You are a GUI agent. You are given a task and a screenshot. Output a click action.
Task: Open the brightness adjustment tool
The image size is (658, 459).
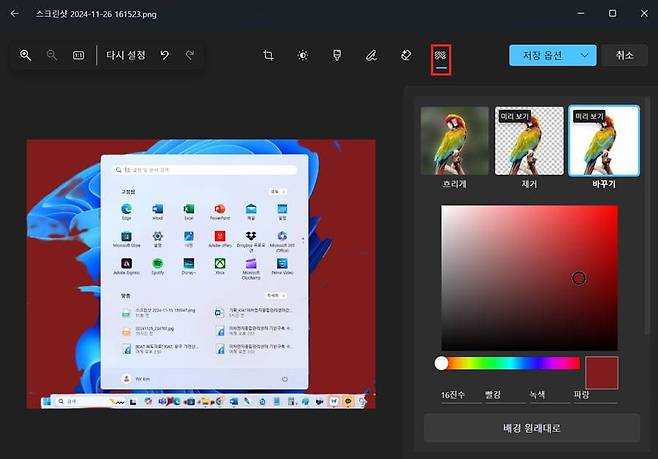click(x=303, y=56)
